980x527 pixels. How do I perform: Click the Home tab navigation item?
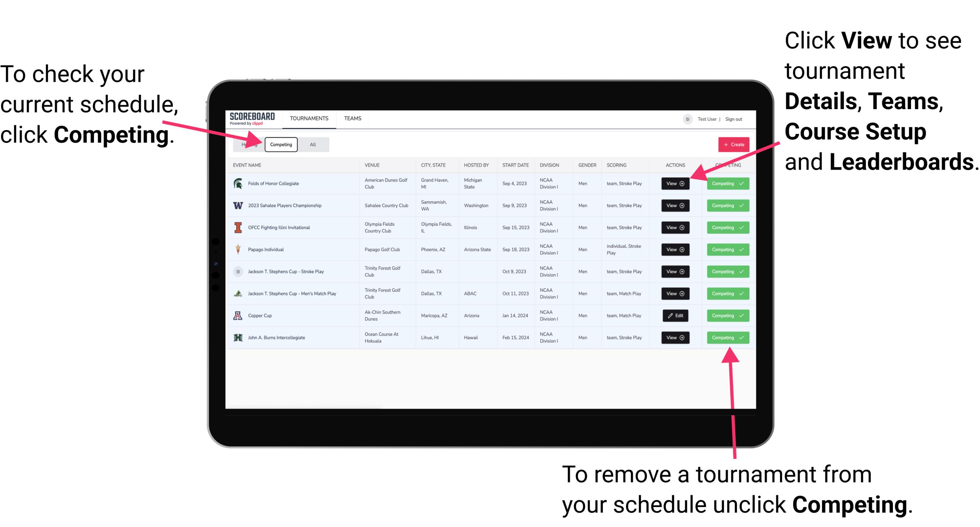coord(249,144)
